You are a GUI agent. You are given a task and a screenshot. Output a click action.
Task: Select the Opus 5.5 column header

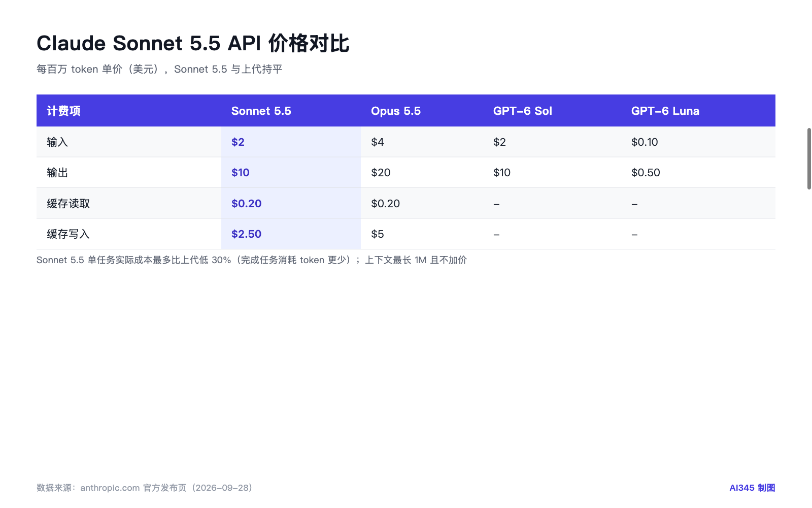[396, 111]
